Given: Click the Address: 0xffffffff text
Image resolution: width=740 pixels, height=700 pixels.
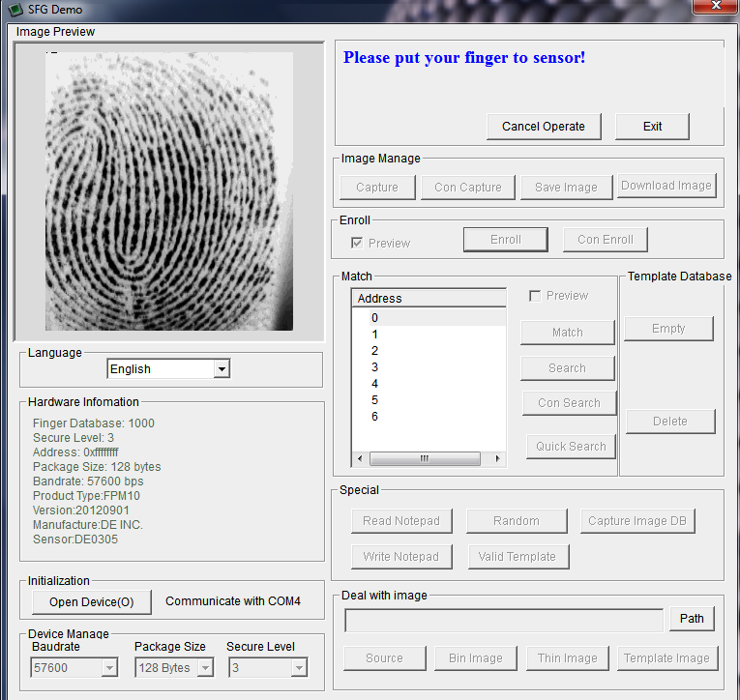Looking at the screenshot, I should point(75,452).
